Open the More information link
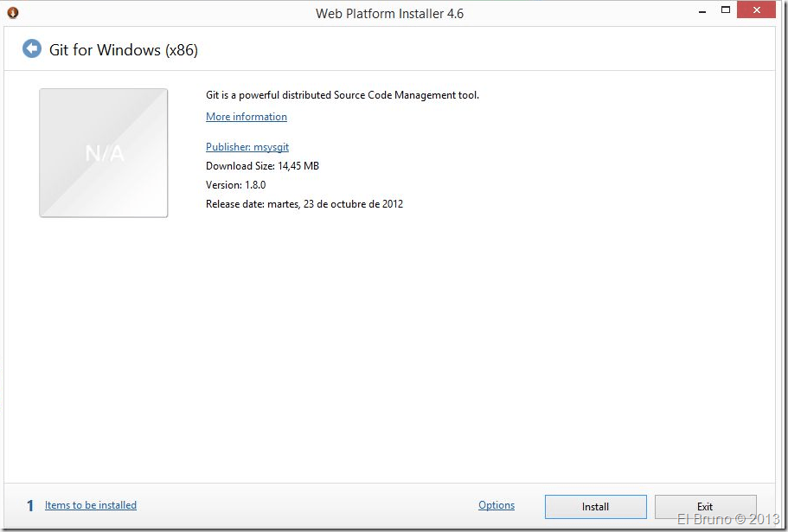 pyautogui.click(x=247, y=117)
